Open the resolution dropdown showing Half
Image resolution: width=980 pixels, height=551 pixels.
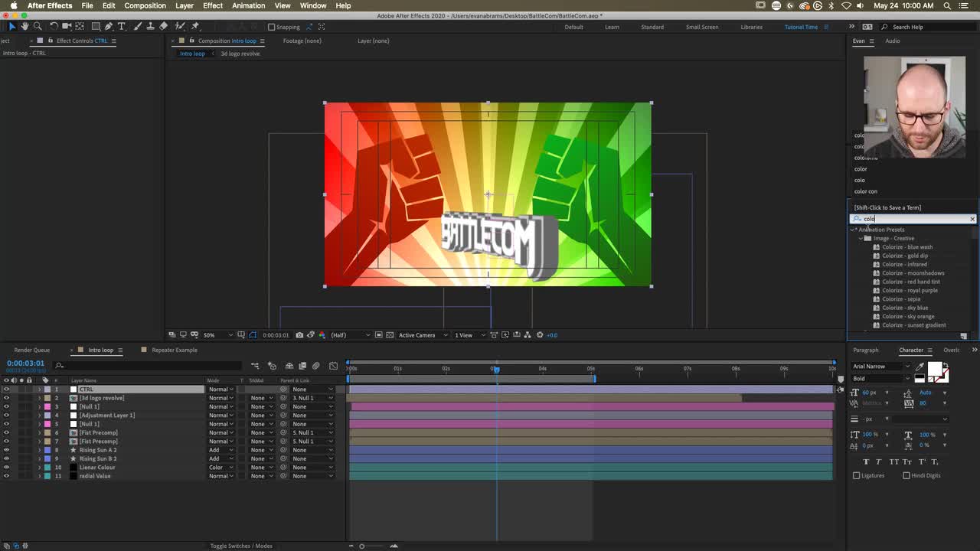pos(350,335)
